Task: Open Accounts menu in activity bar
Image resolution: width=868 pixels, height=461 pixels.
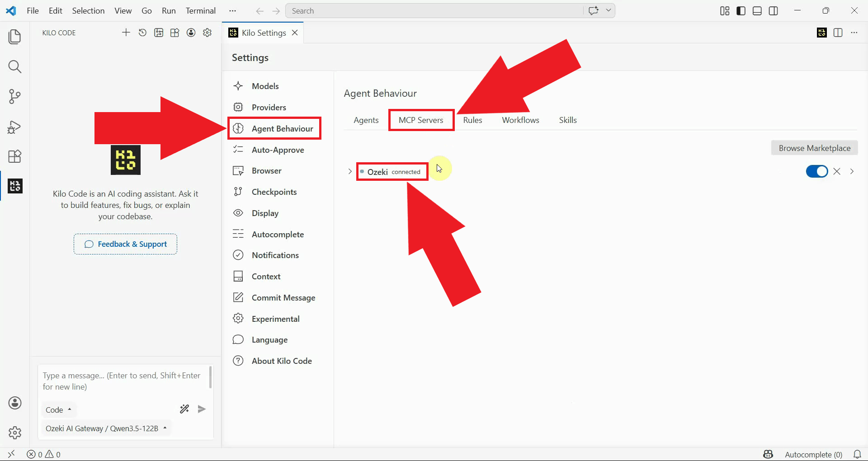Action: [x=15, y=403]
